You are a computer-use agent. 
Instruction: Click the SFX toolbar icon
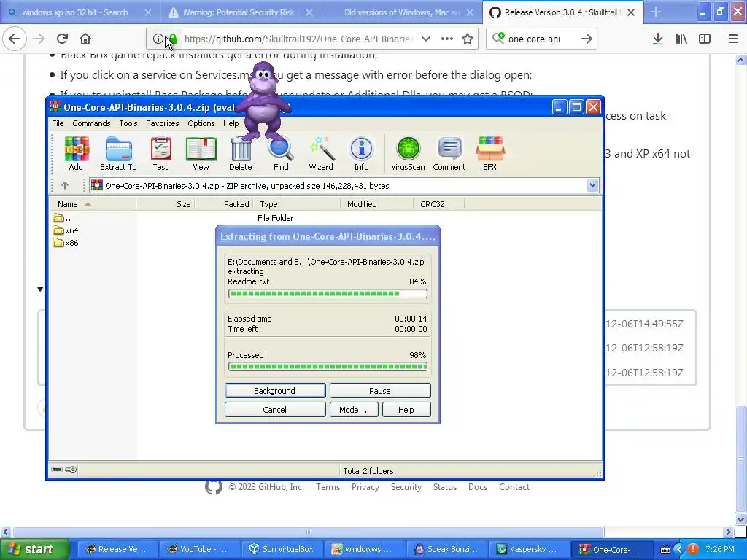(489, 153)
